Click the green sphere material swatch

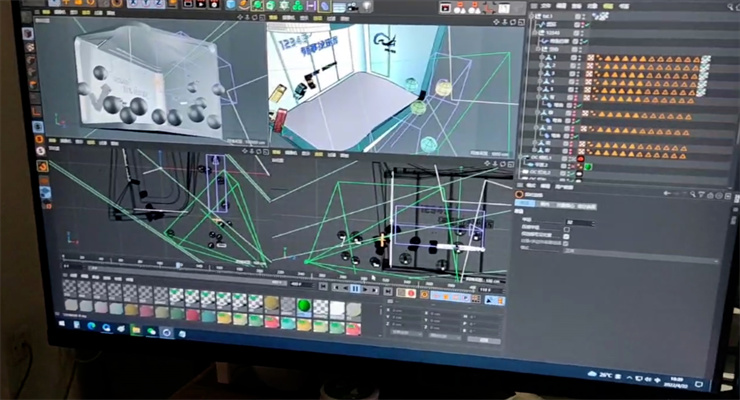point(304,304)
